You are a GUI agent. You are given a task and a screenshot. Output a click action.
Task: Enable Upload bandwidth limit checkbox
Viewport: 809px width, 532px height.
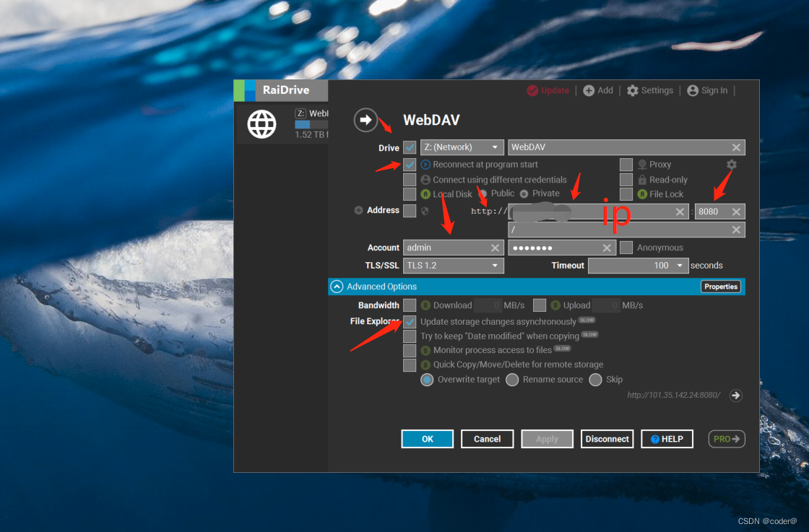pyautogui.click(x=539, y=305)
